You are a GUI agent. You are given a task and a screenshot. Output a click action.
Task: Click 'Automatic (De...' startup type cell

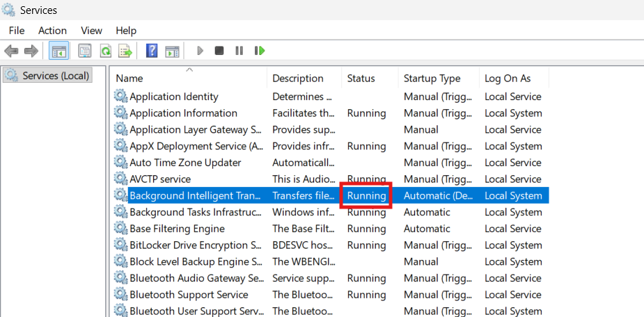click(437, 196)
